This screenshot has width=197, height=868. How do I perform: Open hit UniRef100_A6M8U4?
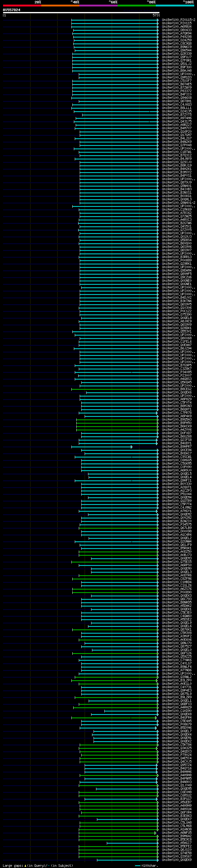click(x=177, y=26)
